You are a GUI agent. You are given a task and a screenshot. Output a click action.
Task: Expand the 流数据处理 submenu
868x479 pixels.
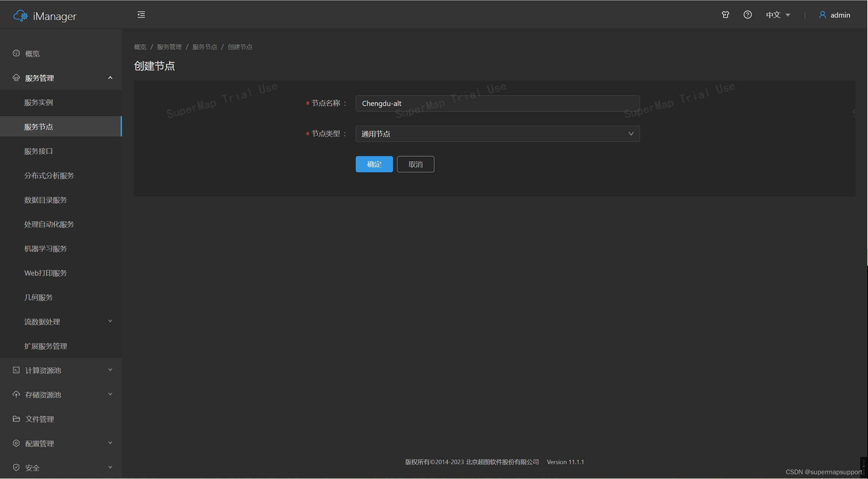click(110, 321)
